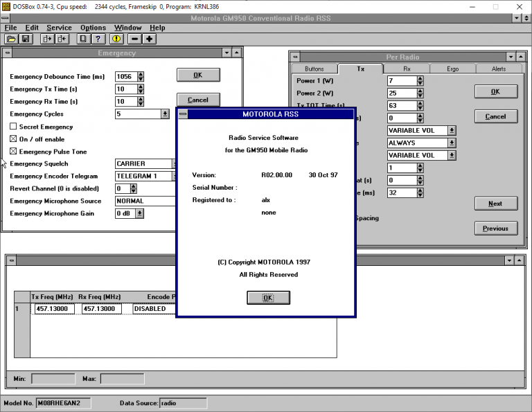Screen dimensions: 532x412
Task: Expand the Emergency Microphone Gain dropdown
Action: 140,214
